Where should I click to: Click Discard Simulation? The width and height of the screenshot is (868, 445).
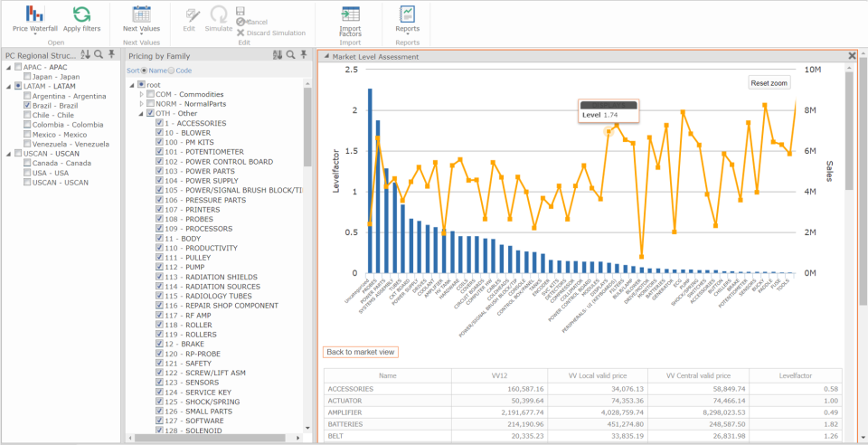271,33
